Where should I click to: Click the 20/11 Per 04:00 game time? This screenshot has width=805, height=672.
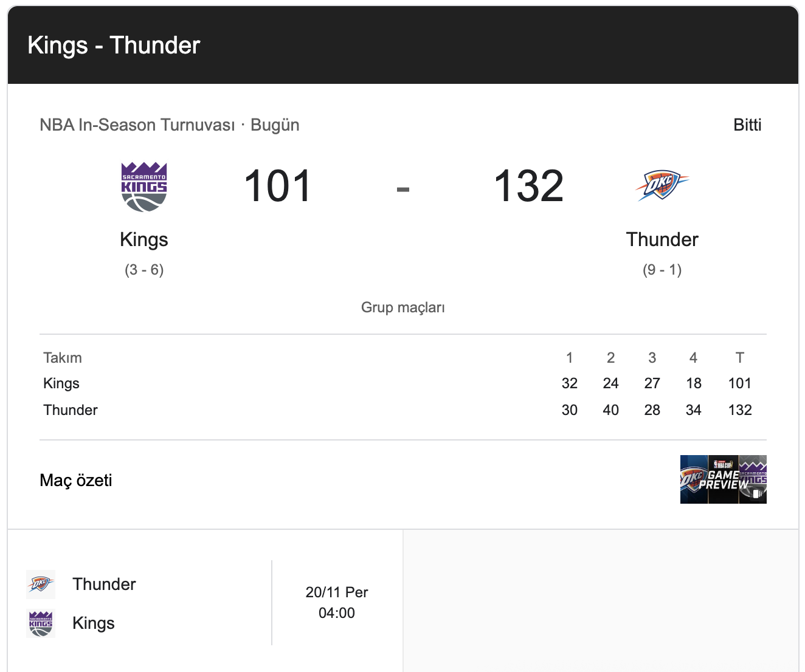(x=336, y=602)
